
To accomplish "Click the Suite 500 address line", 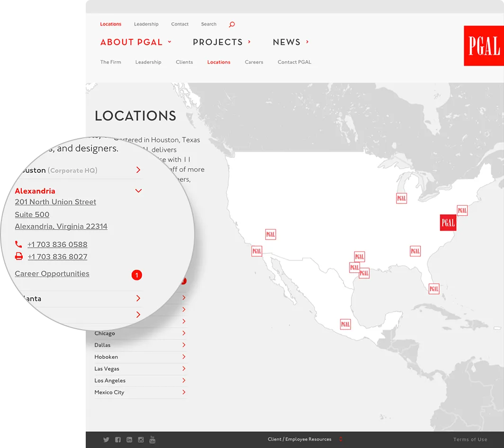I will [32, 215].
